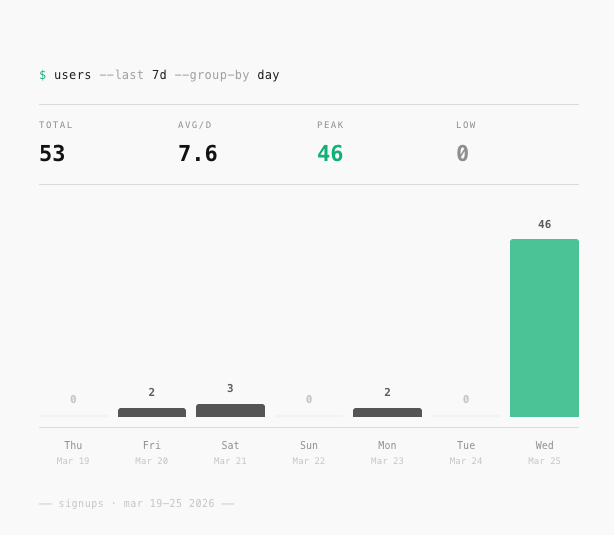
Task: Click the green $ prompt symbol
Action: pos(43,75)
